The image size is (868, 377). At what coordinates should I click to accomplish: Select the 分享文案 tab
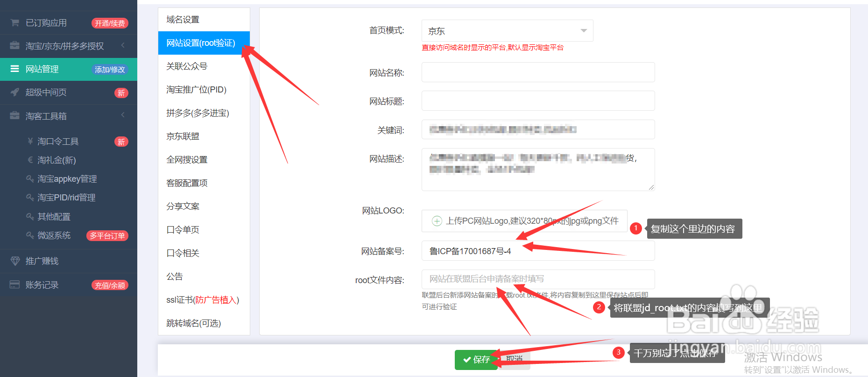[x=204, y=206]
